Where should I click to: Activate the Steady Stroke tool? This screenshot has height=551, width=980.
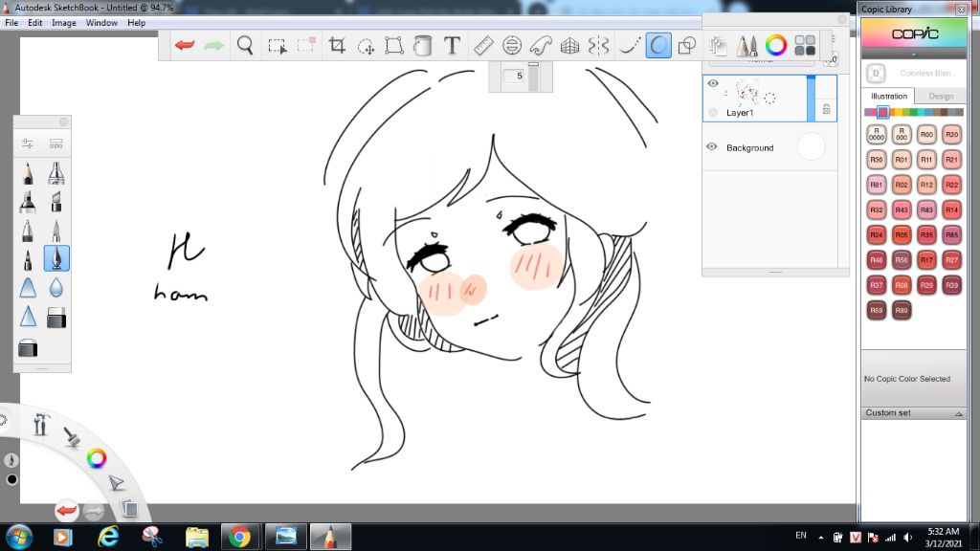[x=630, y=46]
